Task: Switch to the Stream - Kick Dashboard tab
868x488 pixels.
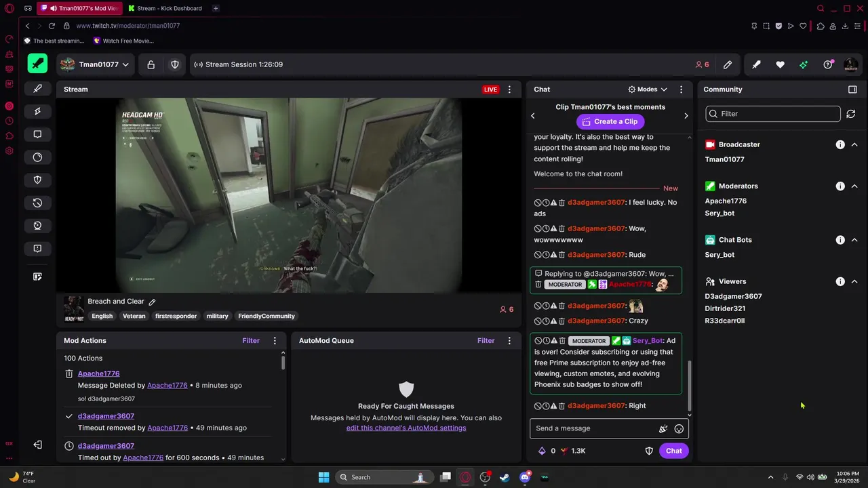Action: point(165,8)
